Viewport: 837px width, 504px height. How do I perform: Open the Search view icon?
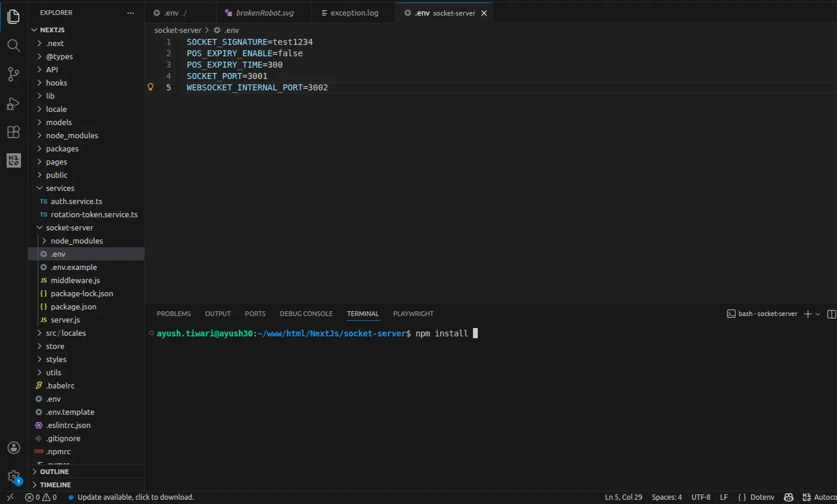13,45
